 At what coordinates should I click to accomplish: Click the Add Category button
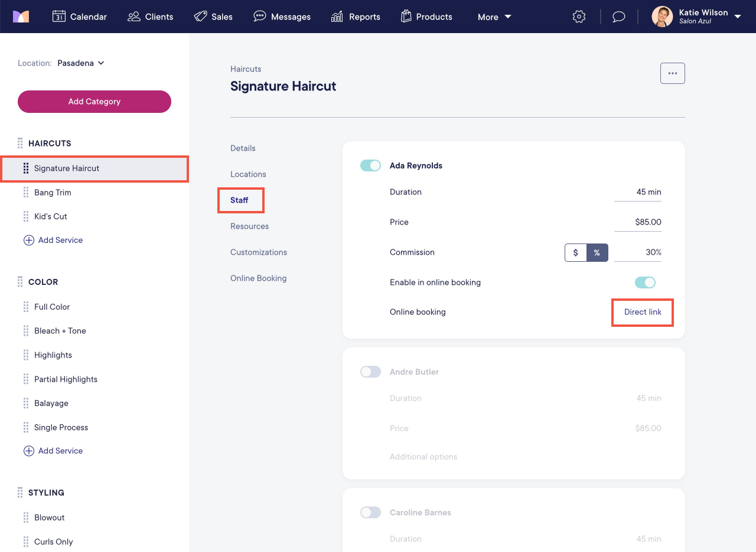(94, 102)
